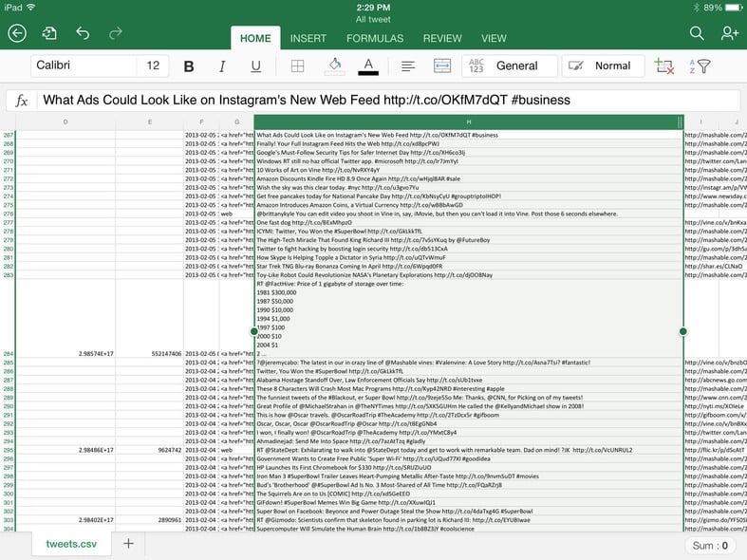This screenshot has height=560, width=747.
Task: Select 'Wish the sky was this clear' cell
Action: pos(469,188)
